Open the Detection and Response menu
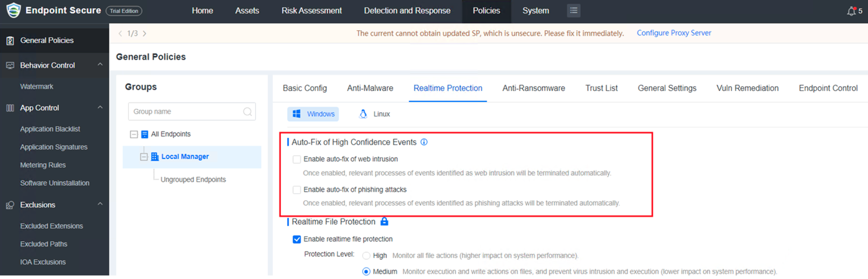 tap(407, 11)
